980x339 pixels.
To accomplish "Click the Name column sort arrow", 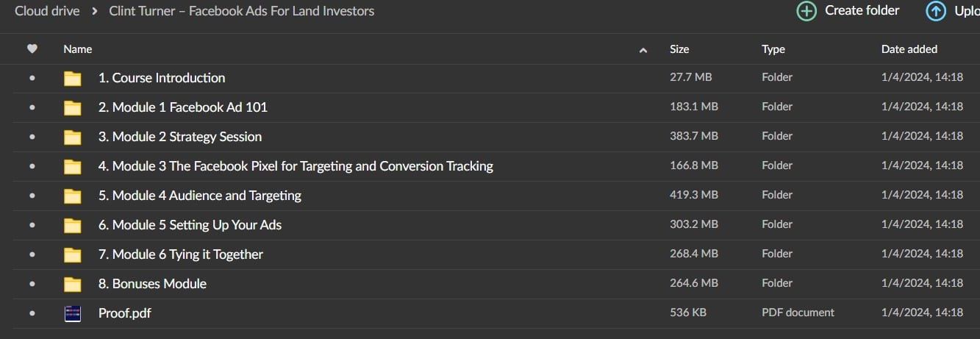I will pyautogui.click(x=643, y=50).
